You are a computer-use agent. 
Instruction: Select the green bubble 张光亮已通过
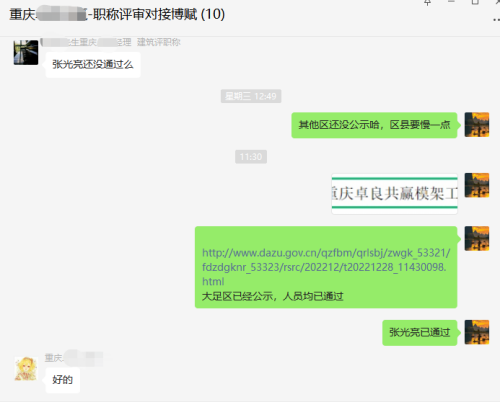tap(420, 333)
